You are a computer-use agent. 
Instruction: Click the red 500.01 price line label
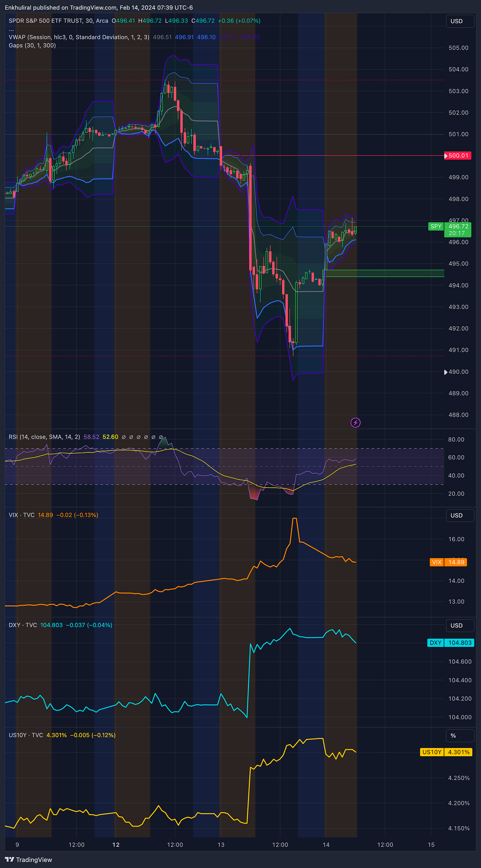pyautogui.click(x=458, y=155)
